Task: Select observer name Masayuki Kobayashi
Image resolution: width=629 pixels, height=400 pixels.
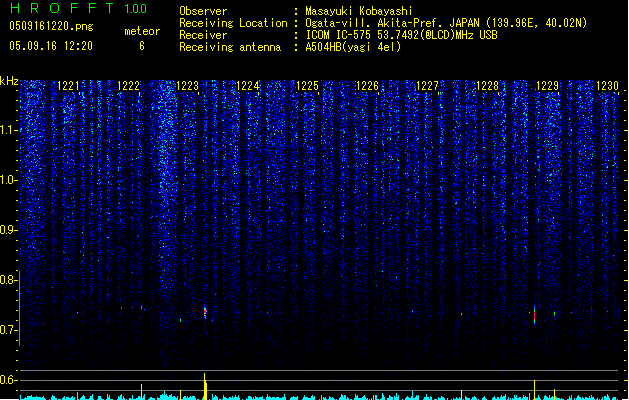Action: pyautogui.click(x=359, y=11)
